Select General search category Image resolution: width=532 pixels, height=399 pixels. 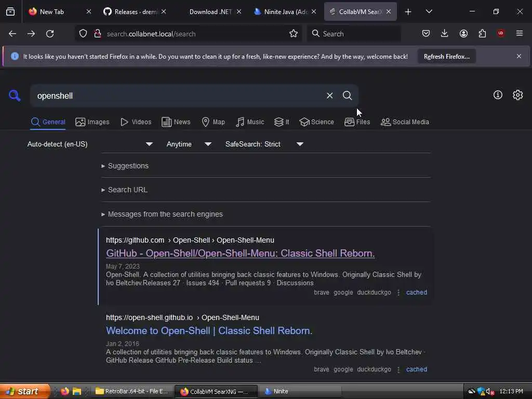(48, 122)
